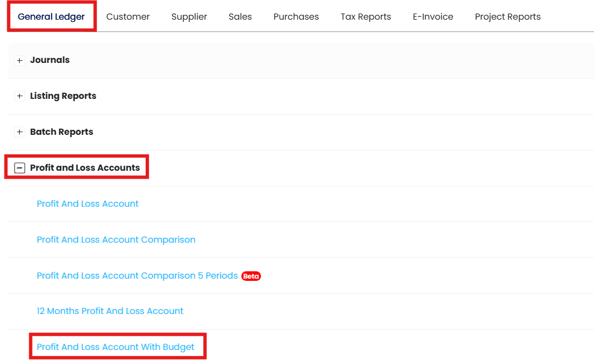This screenshot has width=594, height=364.
Task: Open the Profit And Loss Account report
Action: [x=88, y=204]
